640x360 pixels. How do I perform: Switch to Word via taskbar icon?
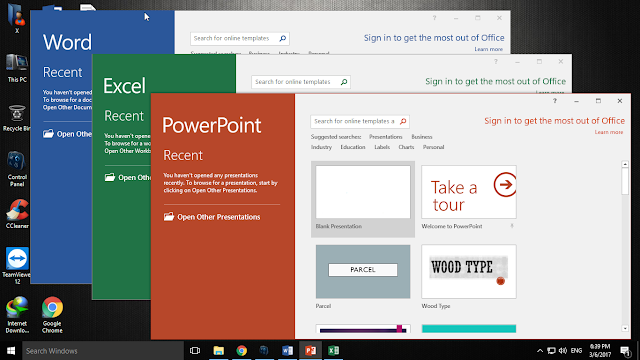[287, 351]
